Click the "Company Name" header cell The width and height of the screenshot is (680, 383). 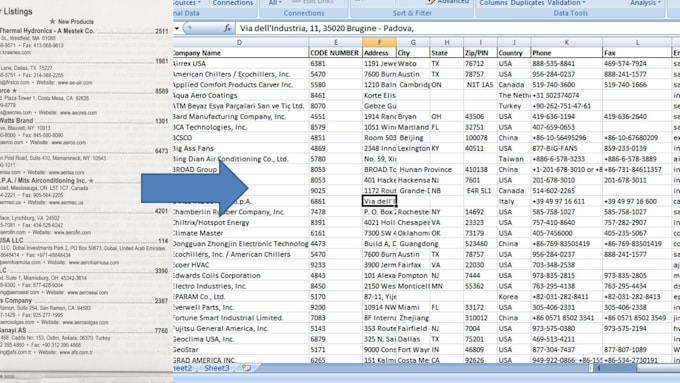coord(241,53)
